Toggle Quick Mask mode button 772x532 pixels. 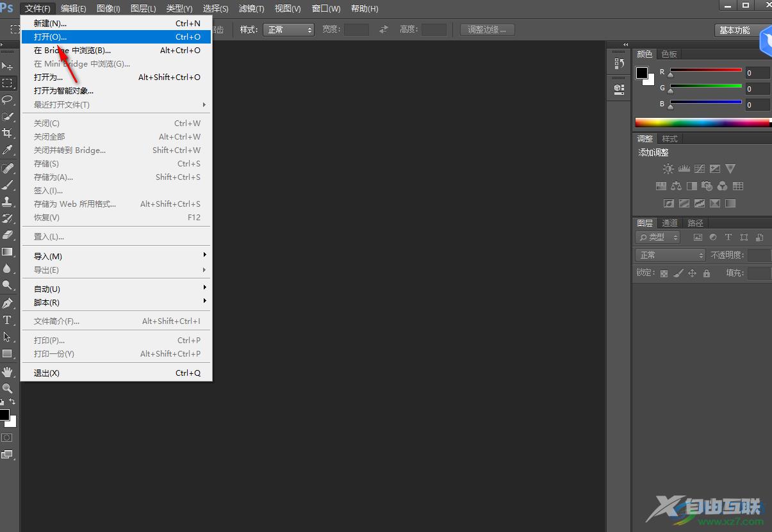pos(7,437)
